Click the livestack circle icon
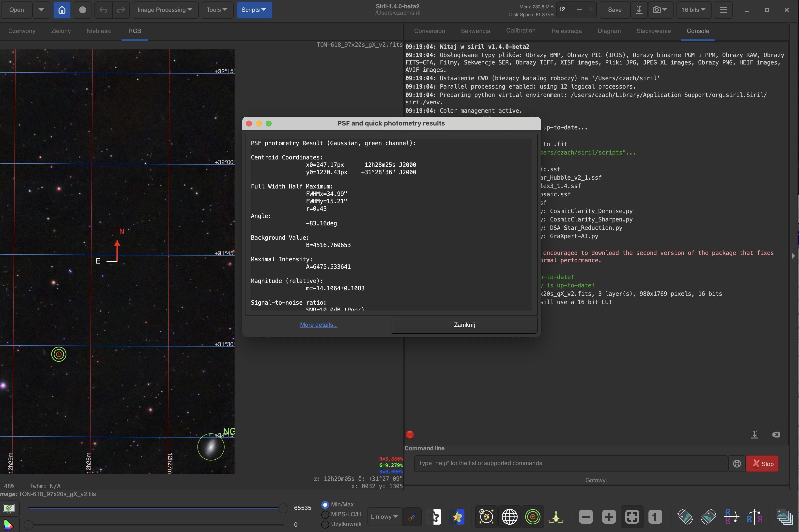Image resolution: width=799 pixels, height=532 pixels. (82, 10)
